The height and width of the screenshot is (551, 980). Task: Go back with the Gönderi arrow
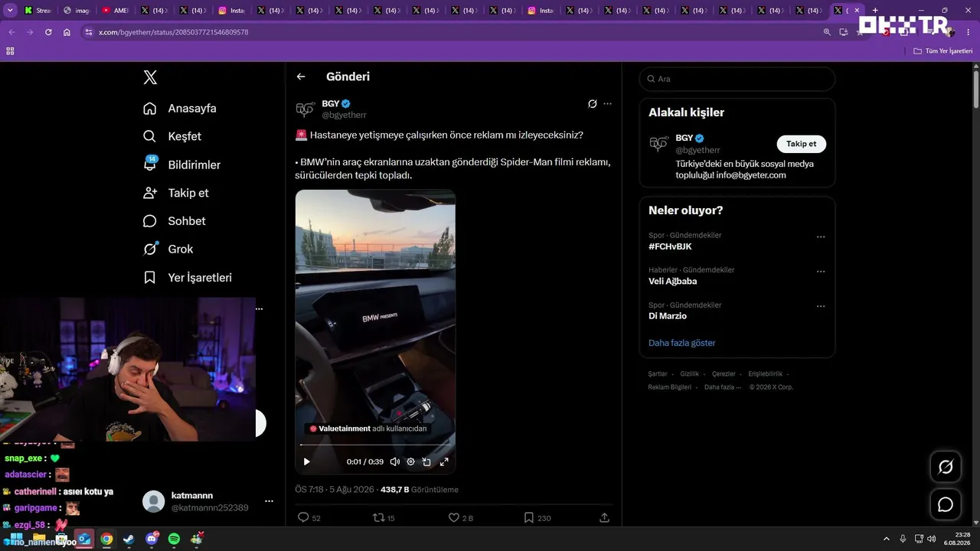tap(301, 77)
